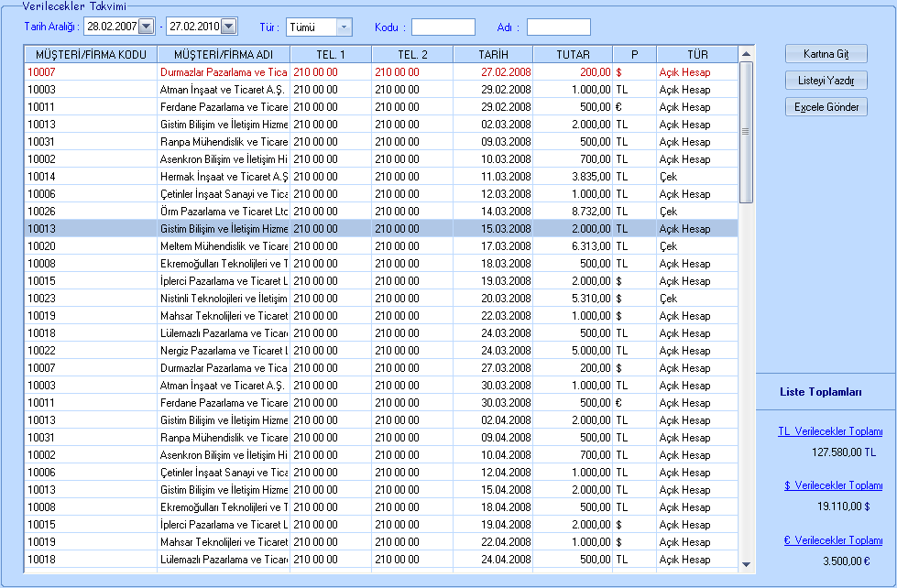Image resolution: width=897 pixels, height=588 pixels.
Task: Click the TEL. 1 column header
Action: click(x=331, y=54)
